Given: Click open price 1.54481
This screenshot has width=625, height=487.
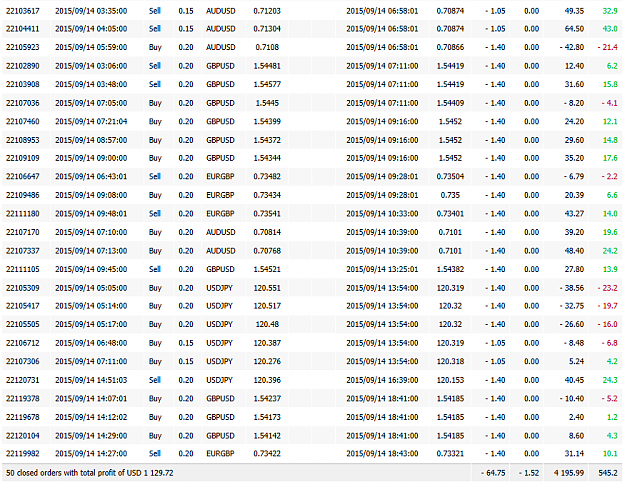Looking at the screenshot, I should click(267, 66).
